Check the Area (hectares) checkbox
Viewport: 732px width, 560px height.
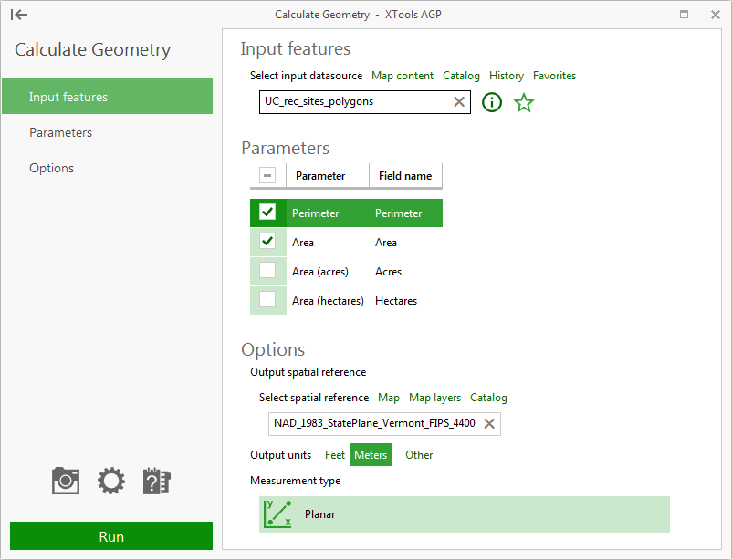(267, 300)
